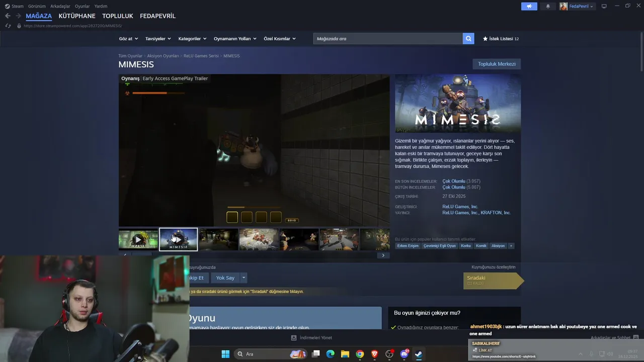
Task: Click the Yok Say button
Action: point(225,278)
